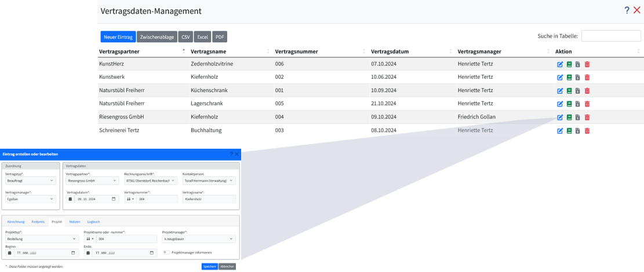Toggle Projektmanager informieren switch
The image size is (644, 272).
[166, 252]
